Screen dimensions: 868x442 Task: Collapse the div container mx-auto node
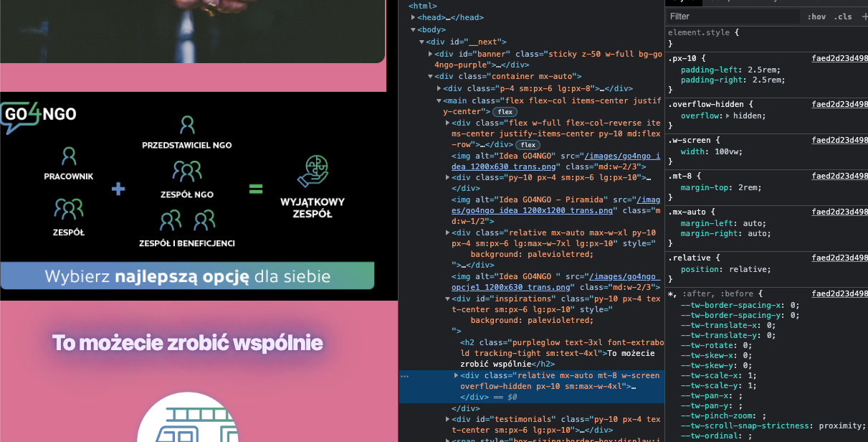(430, 77)
